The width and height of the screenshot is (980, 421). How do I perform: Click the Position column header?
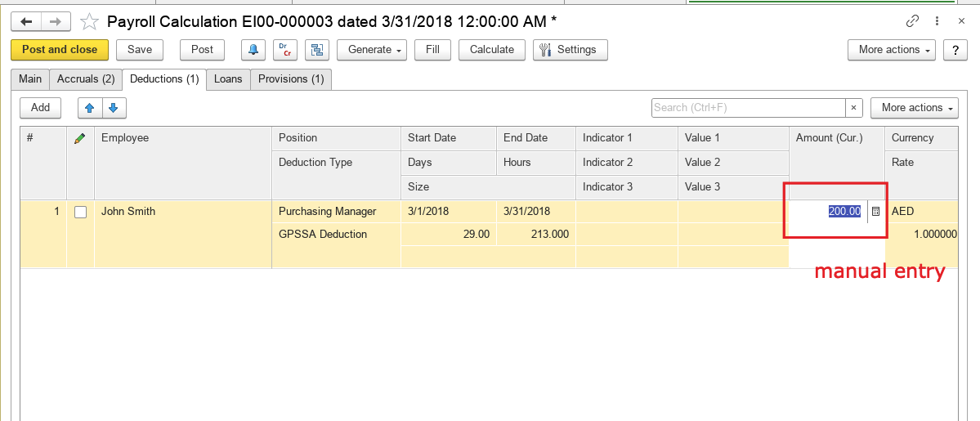click(336, 138)
